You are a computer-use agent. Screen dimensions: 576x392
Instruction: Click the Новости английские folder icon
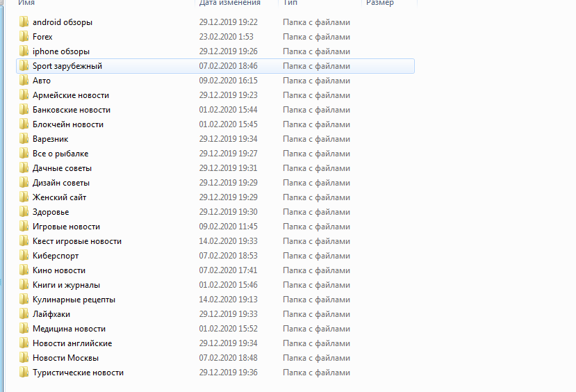(x=24, y=343)
